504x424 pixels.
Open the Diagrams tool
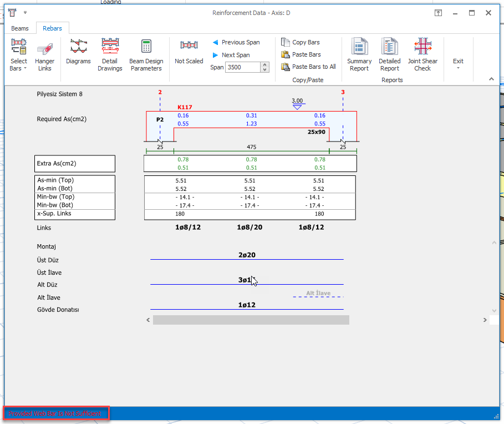[x=78, y=53]
